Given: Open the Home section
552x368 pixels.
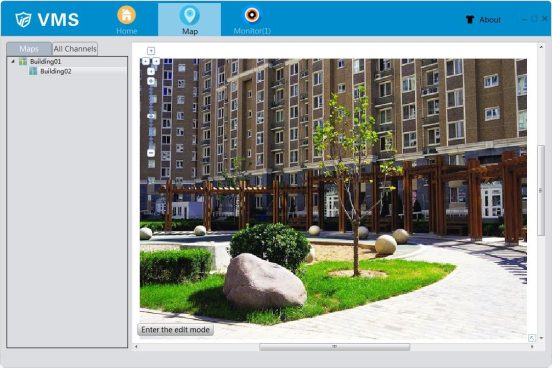Looking at the screenshot, I should point(126,19).
